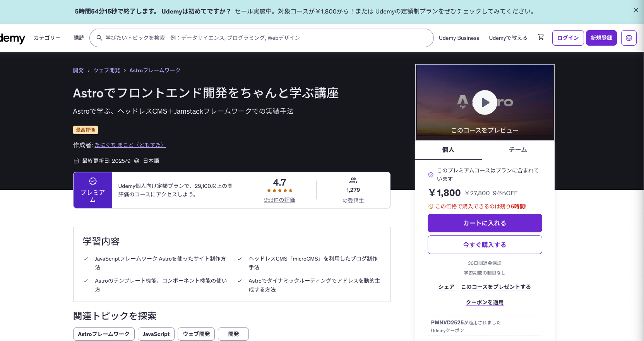This screenshot has width=644, height=341.
Task: Click the シェア link
Action: [446, 287]
